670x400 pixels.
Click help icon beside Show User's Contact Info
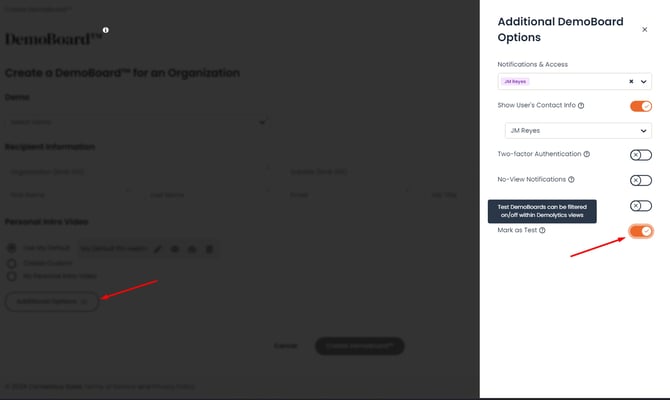581,105
